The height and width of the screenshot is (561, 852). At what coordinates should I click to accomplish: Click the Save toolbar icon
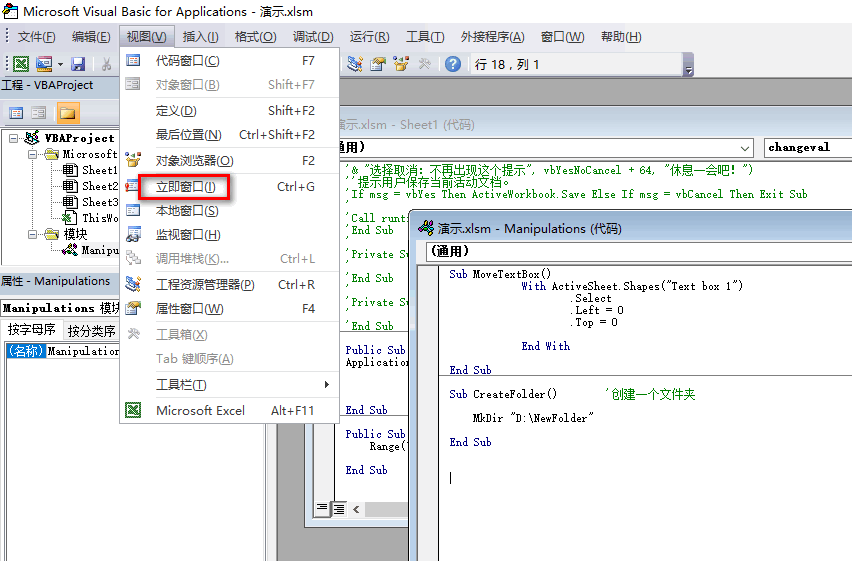pos(78,64)
